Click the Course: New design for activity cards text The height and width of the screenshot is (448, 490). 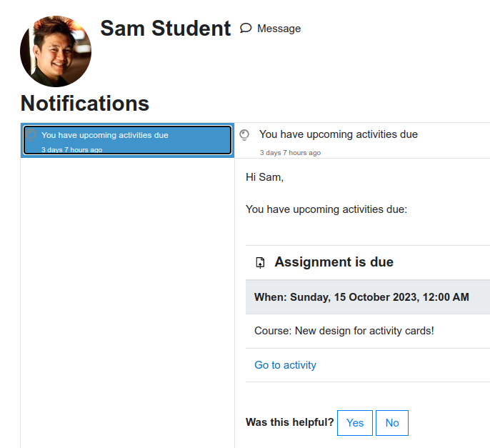point(344,331)
